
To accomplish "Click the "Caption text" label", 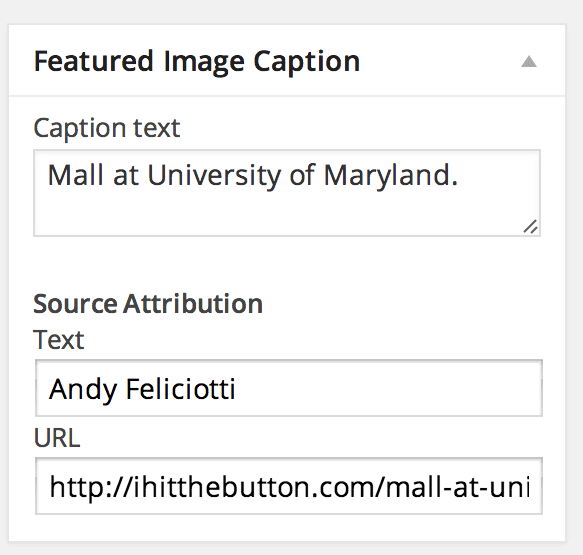I will click(x=107, y=128).
